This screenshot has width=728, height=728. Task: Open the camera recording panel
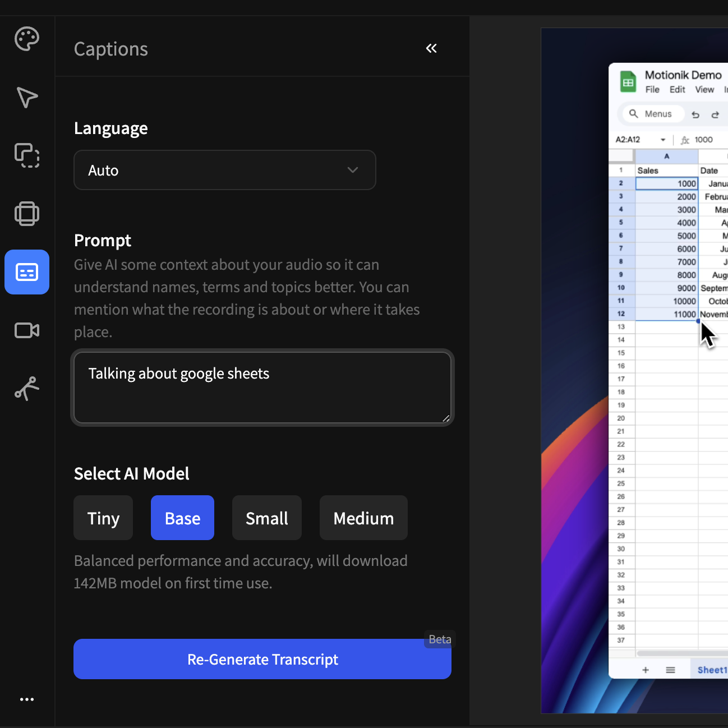click(x=27, y=330)
